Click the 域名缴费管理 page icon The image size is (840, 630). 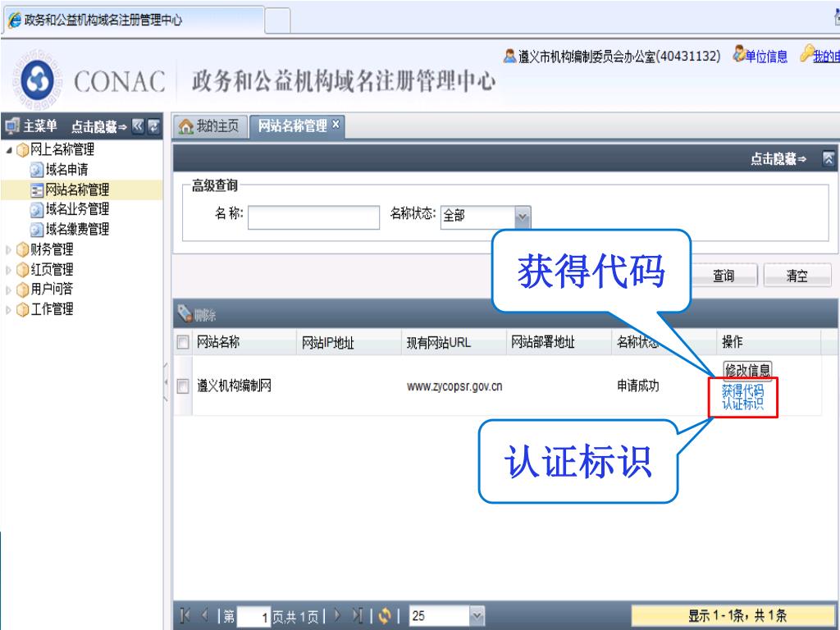36,230
